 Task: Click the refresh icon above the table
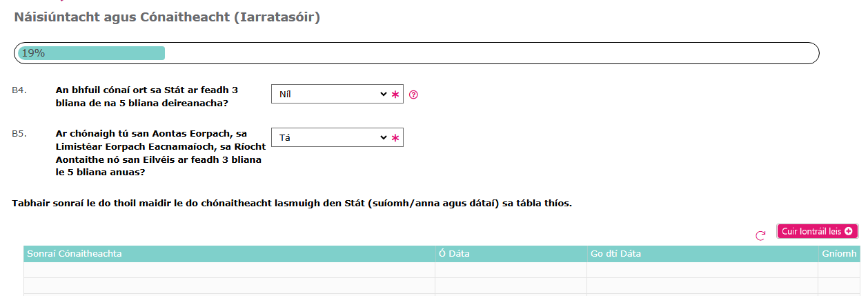[760, 235]
